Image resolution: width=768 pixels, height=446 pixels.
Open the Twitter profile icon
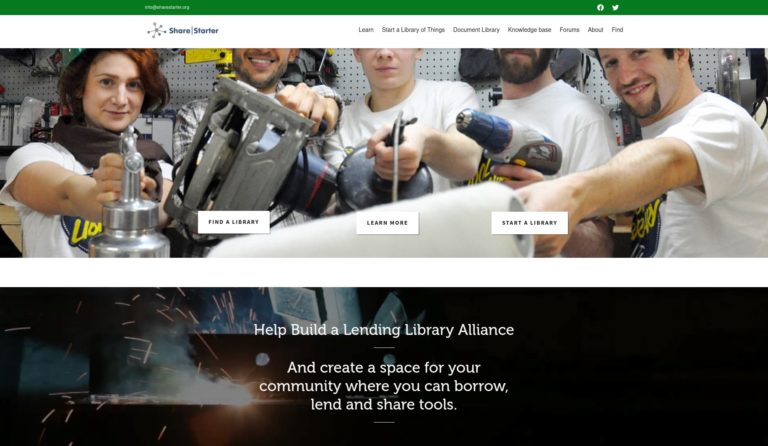615,7
